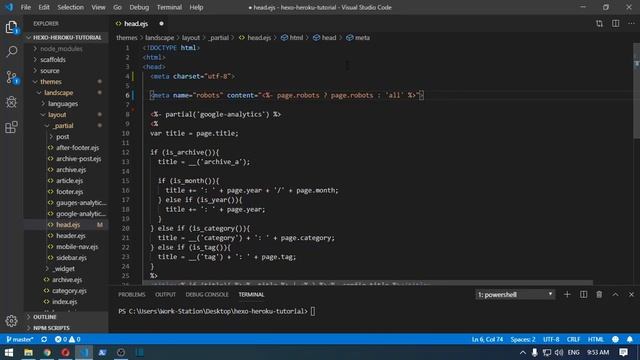Open the Help menu

click(196, 7)
